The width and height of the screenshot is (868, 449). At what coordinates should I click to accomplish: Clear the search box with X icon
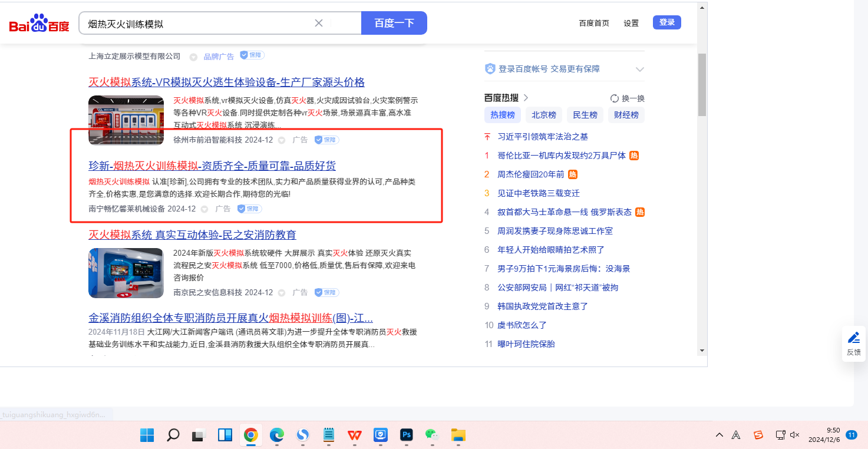click(x=319, y=23)
